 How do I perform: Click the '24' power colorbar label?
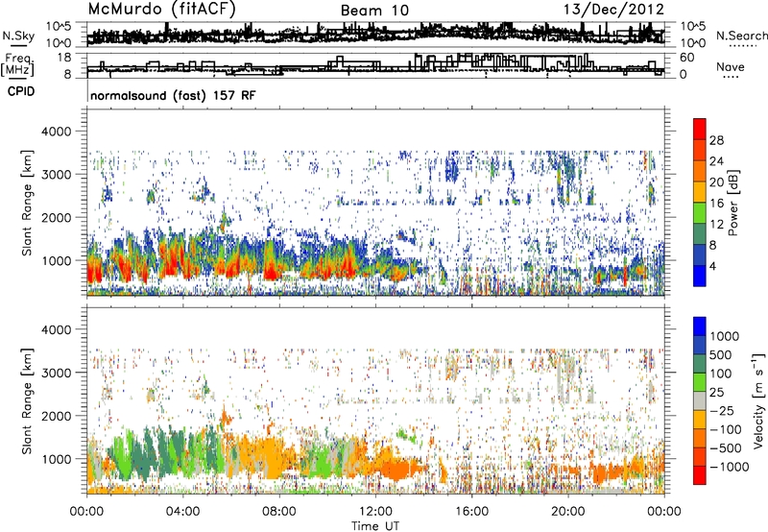716,161
